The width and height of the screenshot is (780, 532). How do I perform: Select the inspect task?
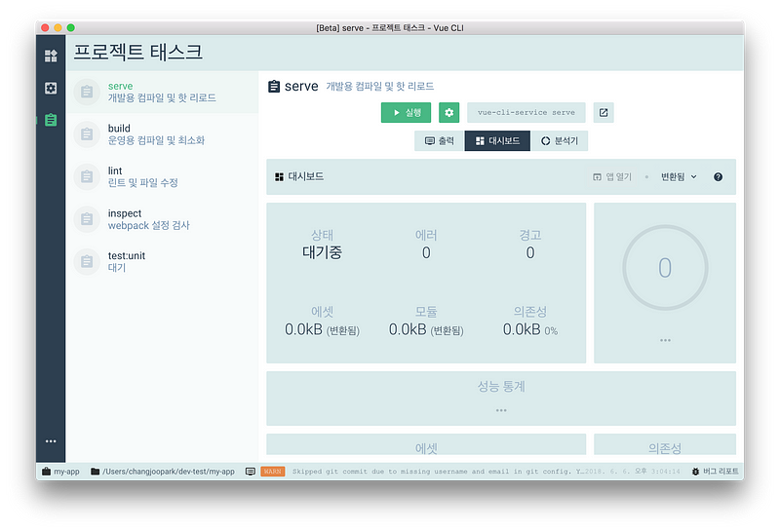162,219
